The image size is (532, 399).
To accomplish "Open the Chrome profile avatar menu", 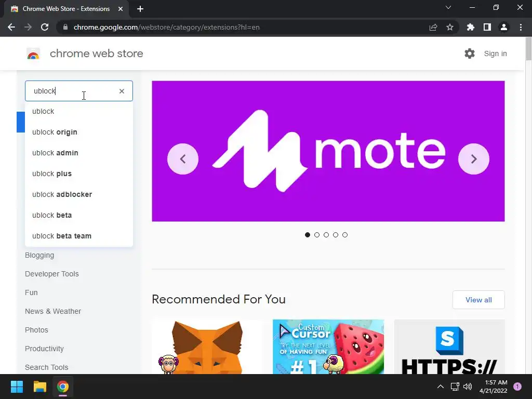I will (x=504, y=27).
